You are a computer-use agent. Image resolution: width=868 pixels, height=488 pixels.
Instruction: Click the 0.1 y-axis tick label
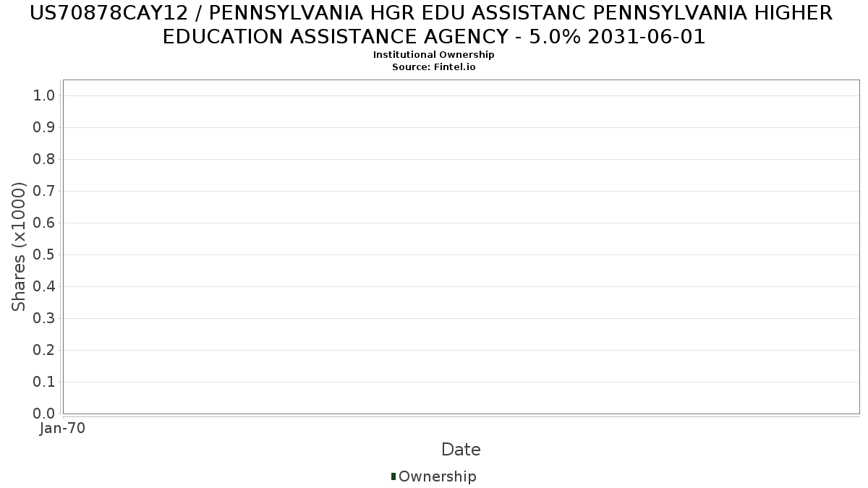coord(44,382)
